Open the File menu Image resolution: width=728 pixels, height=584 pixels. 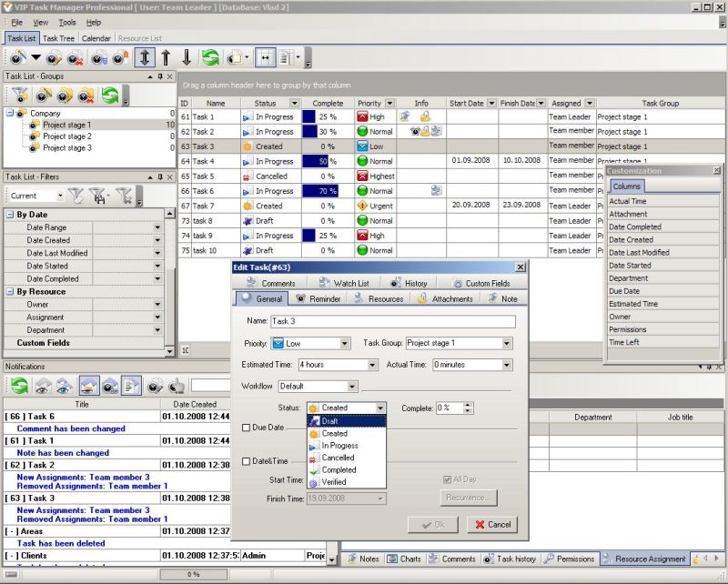[x=16, y=22]
